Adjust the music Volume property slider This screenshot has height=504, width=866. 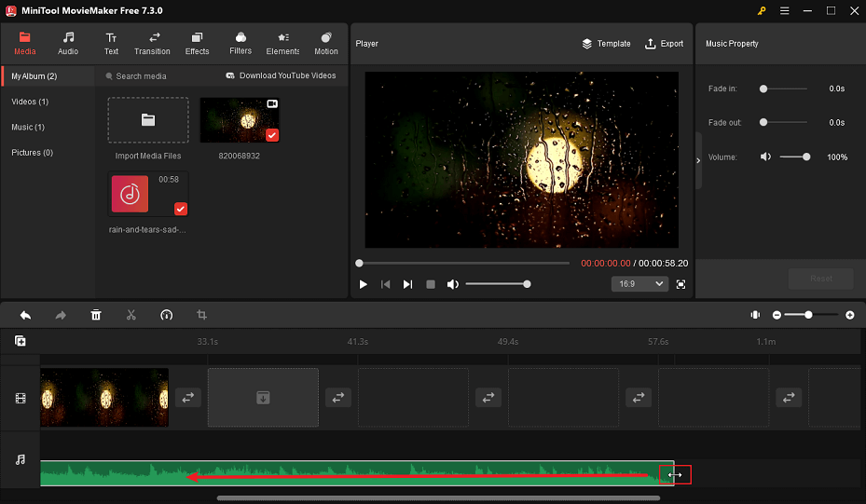795,157
